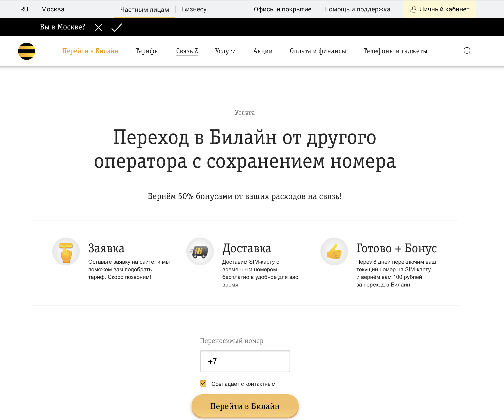Click the Готово + Бонус thumbs-up icon
The image size is (504, 420).
[334, 251]
